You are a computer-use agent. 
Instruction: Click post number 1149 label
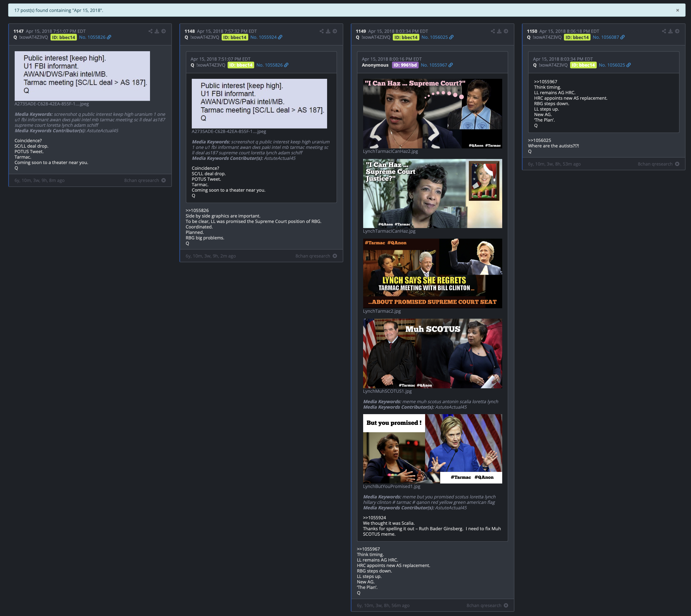pyautogui.click(x=361, y=31)
